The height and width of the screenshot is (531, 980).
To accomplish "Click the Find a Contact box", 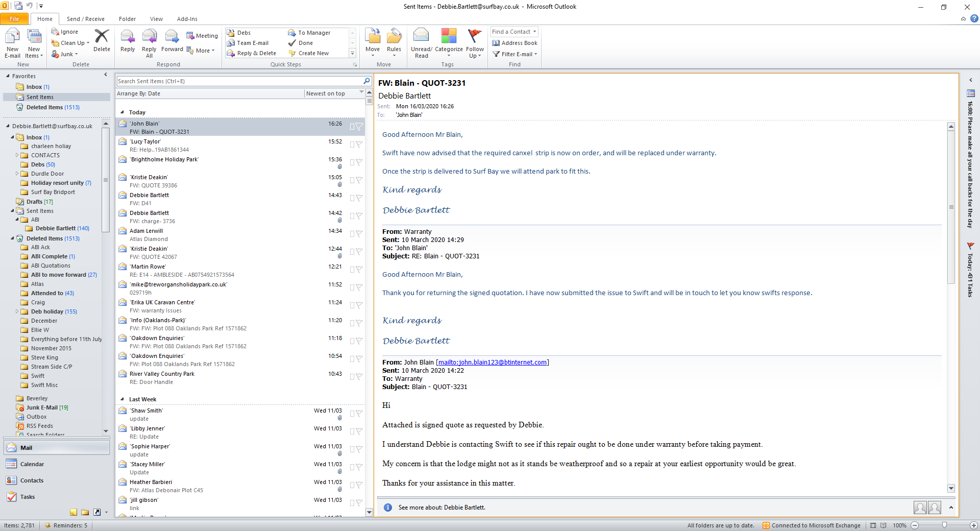I will coord(514,32).
